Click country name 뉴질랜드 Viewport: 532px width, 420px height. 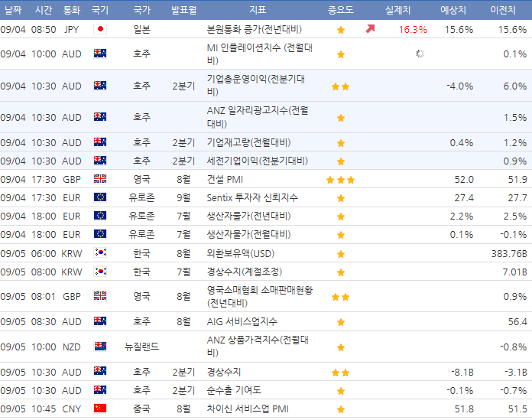(x=142, y=347)
